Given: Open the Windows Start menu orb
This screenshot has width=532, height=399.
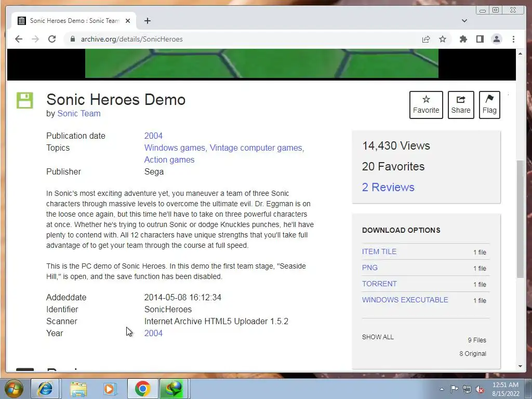Looking at the screenshot, I should (14, 389).
